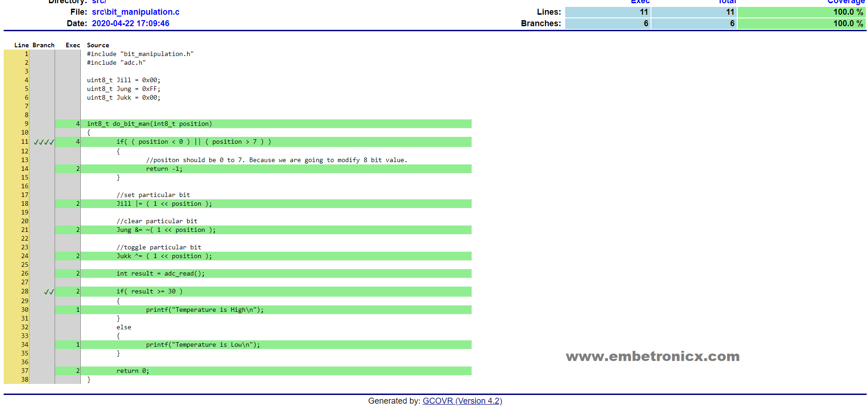Click the "Branch" column header

[x=44, y=45]
